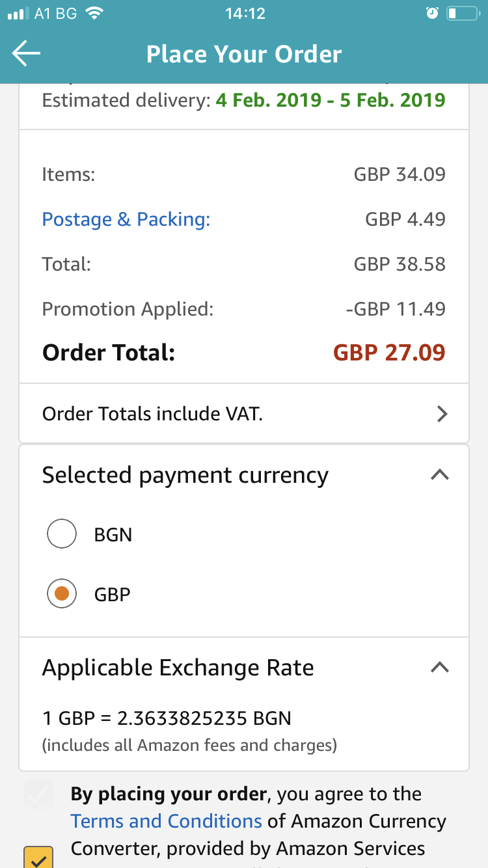Collapse the Applicable Exchange Rate section

tap(441, 668)
